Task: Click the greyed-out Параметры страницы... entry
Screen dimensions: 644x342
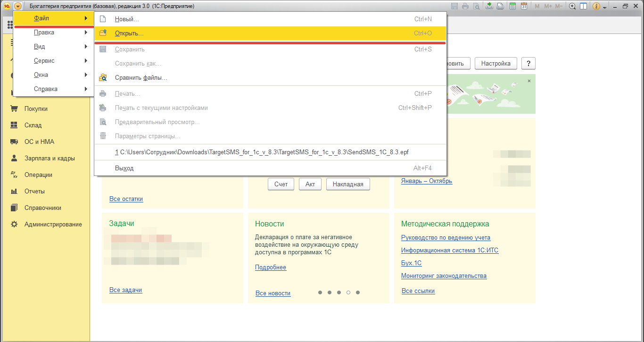Action: 270,136
